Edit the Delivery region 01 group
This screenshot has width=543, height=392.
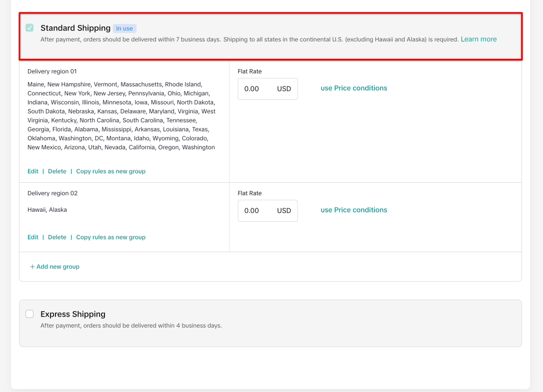(32, 171)
